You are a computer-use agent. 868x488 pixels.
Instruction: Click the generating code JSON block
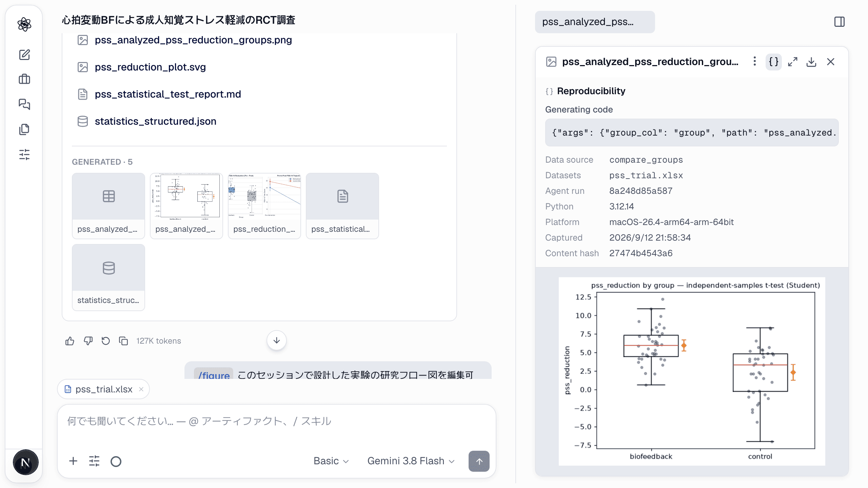(x=692, y=133)
